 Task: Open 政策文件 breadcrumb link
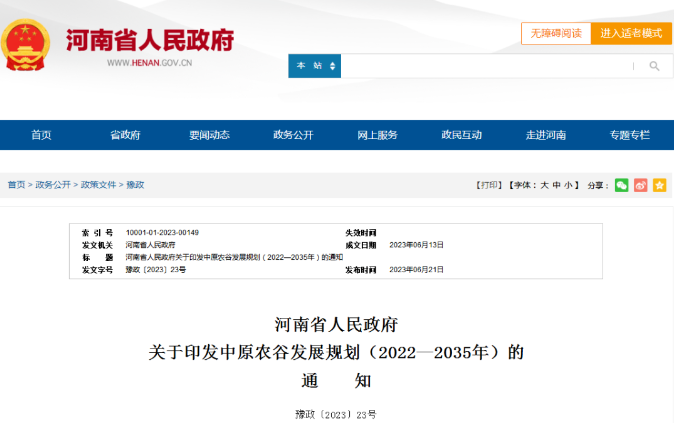pos(98,185)
